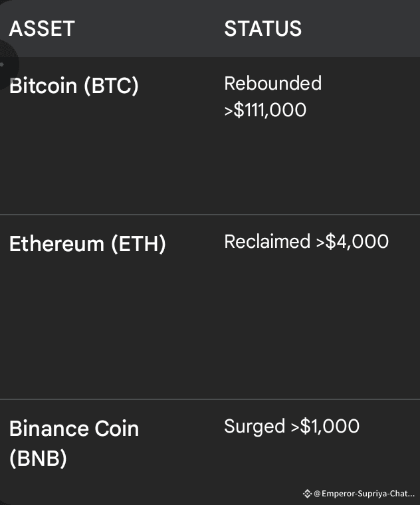Open the @Emperor-Supriya-Chat profile link

[x=364, y=494]
